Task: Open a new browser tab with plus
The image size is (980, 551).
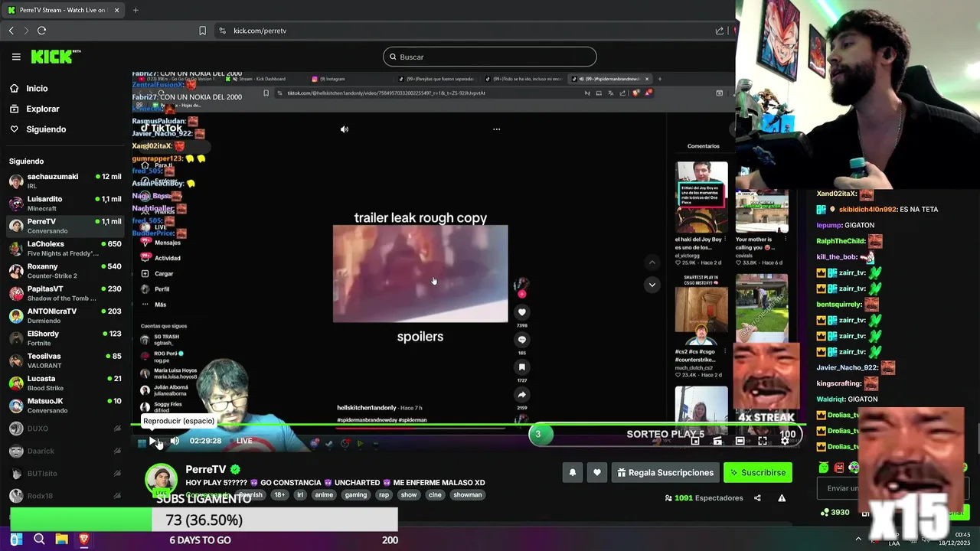Action: coord(136,10)
